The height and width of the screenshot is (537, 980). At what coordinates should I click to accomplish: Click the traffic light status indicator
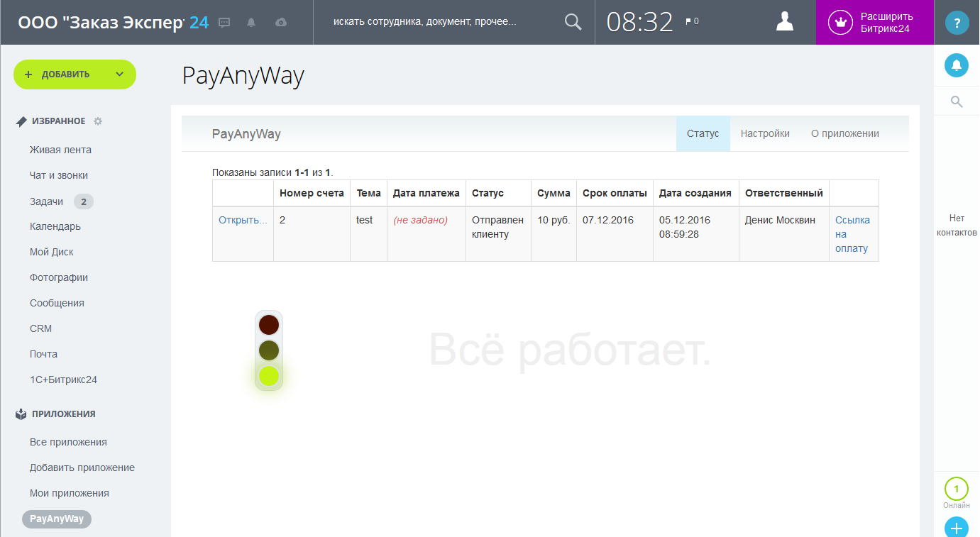point(269,350)
